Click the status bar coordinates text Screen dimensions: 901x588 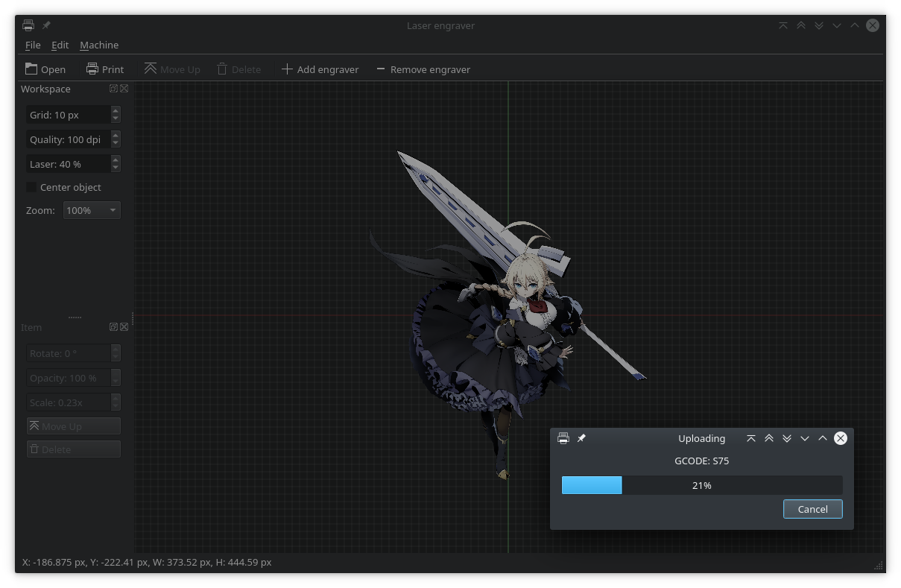click(x=147, y=562)
